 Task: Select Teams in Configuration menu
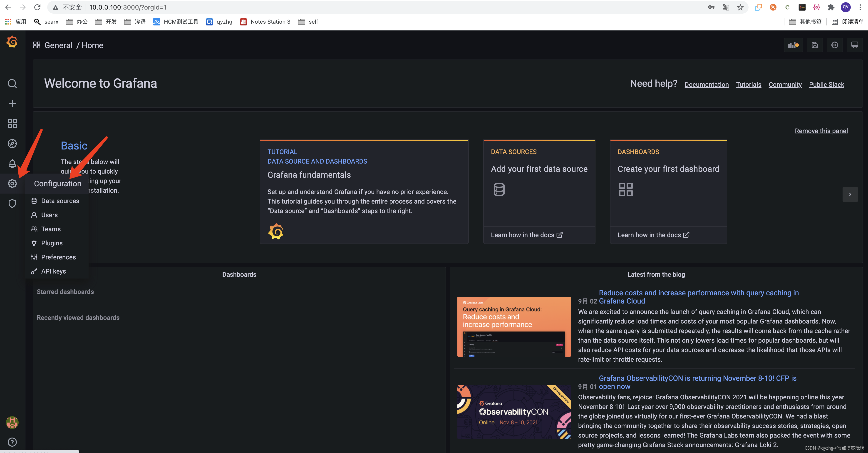coord(57,229)
